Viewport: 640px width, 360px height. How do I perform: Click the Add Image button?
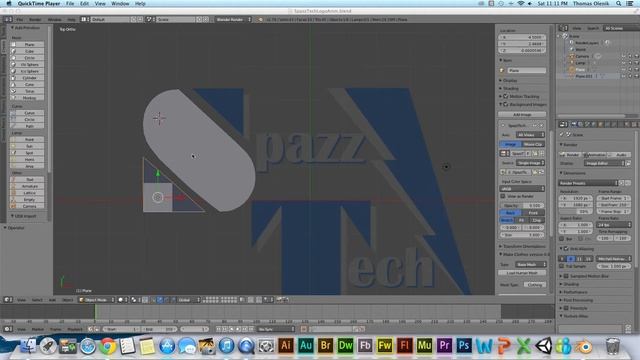tap(522, 115)
